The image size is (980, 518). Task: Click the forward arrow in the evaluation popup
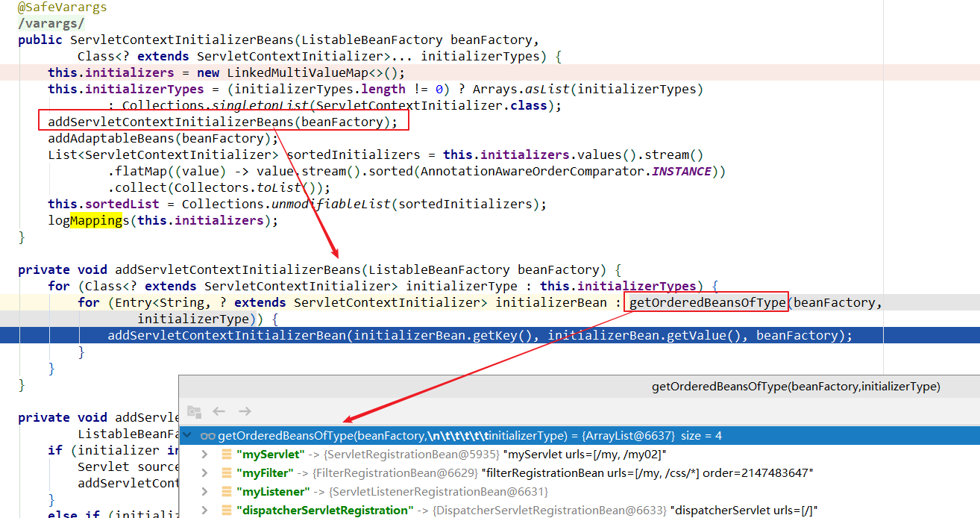[245, 411]
